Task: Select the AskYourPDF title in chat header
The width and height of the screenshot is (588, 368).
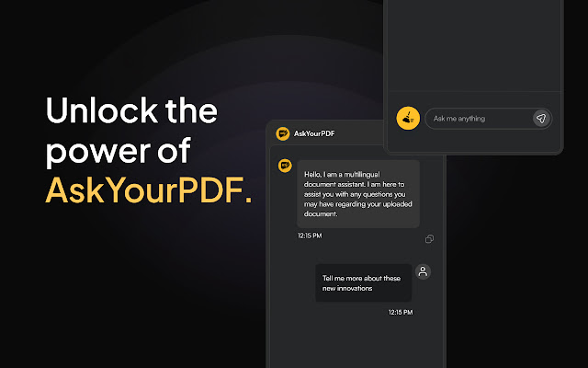Action: click(312, 134)
